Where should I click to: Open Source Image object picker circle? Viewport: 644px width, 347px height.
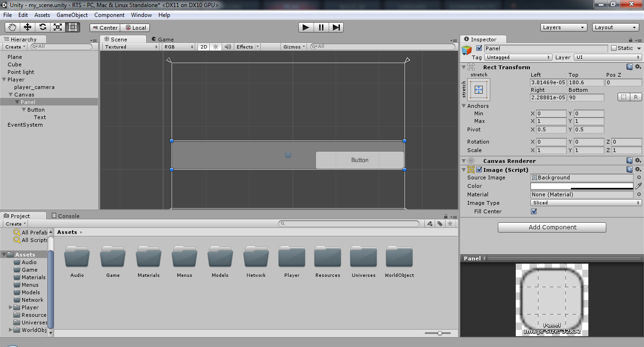coord(639,178)
